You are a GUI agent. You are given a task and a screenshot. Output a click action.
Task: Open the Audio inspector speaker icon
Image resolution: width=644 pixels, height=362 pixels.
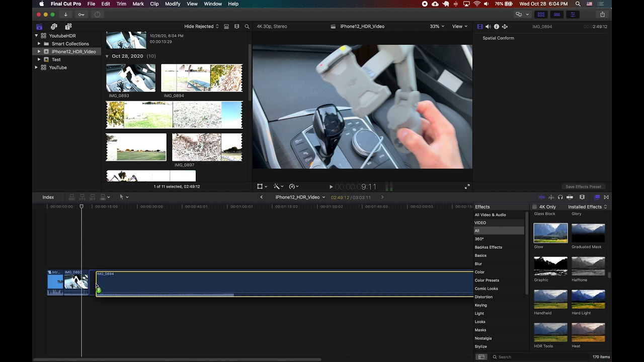coord(488,27)
